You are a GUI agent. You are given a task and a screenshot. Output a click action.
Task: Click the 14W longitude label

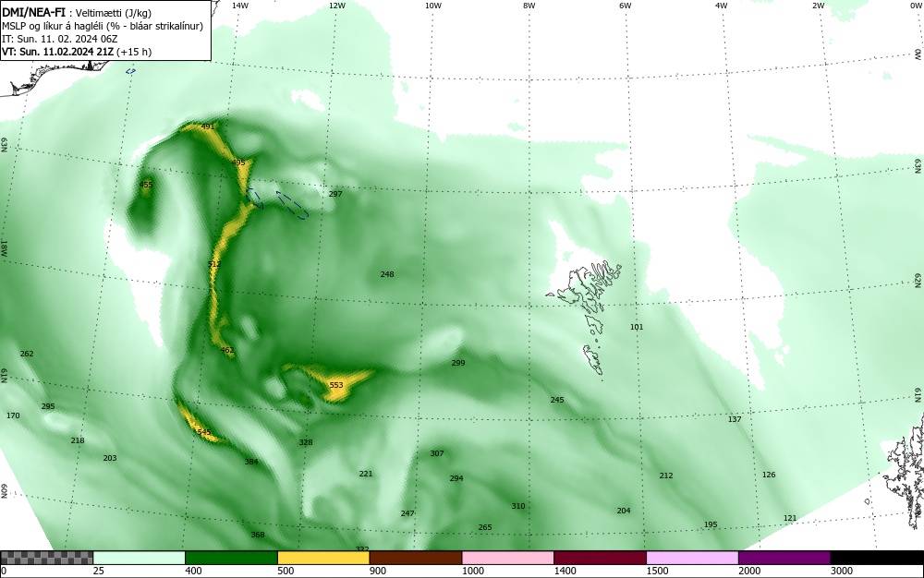click(x=240, y=6)
